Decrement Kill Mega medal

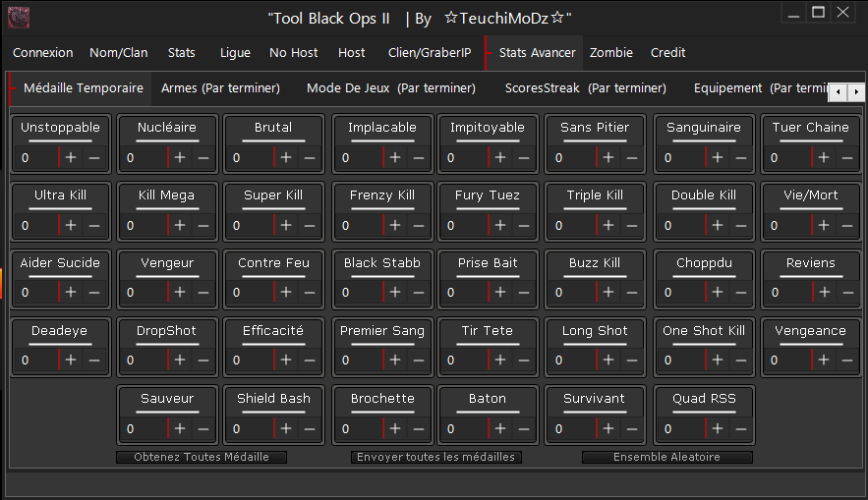[x=203, y=226]
